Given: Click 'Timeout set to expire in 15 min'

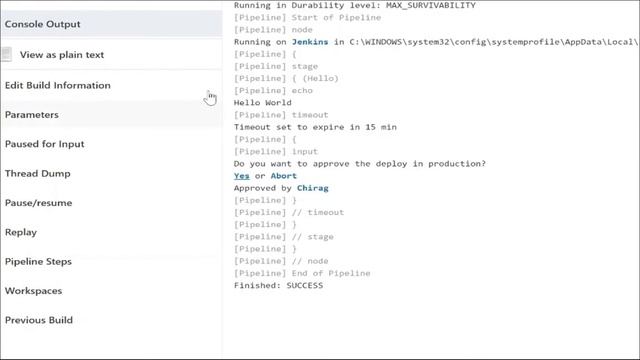Looking at the screenshot, I should coord(315,127).
